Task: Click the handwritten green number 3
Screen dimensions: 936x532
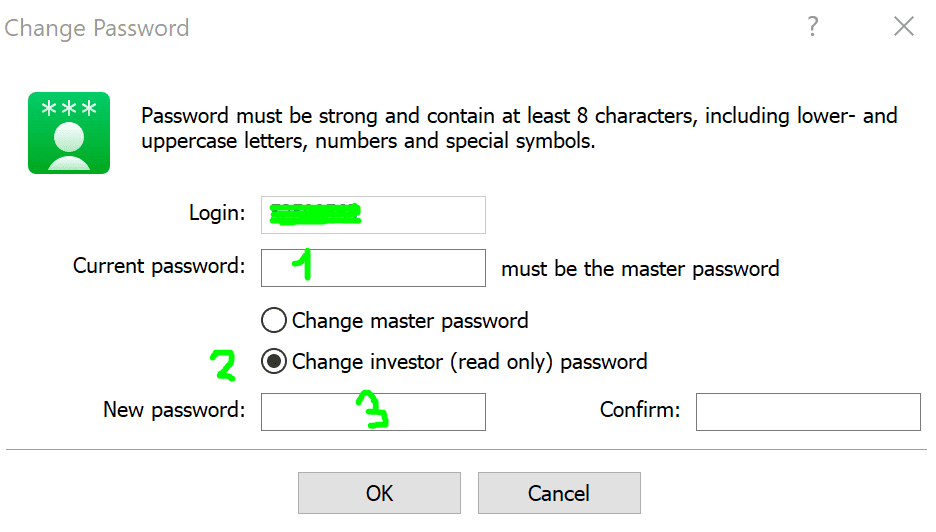Action: (373, 412)
